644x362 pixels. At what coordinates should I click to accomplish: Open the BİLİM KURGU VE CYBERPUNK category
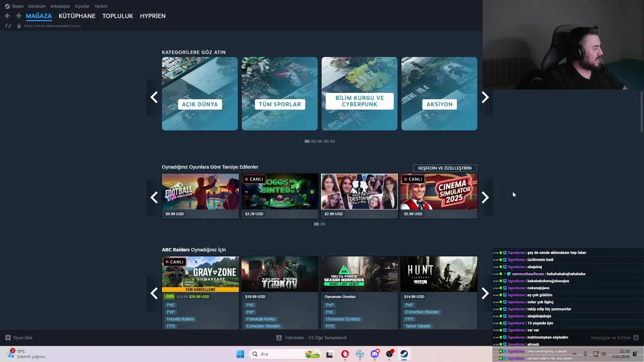point(359,94)
